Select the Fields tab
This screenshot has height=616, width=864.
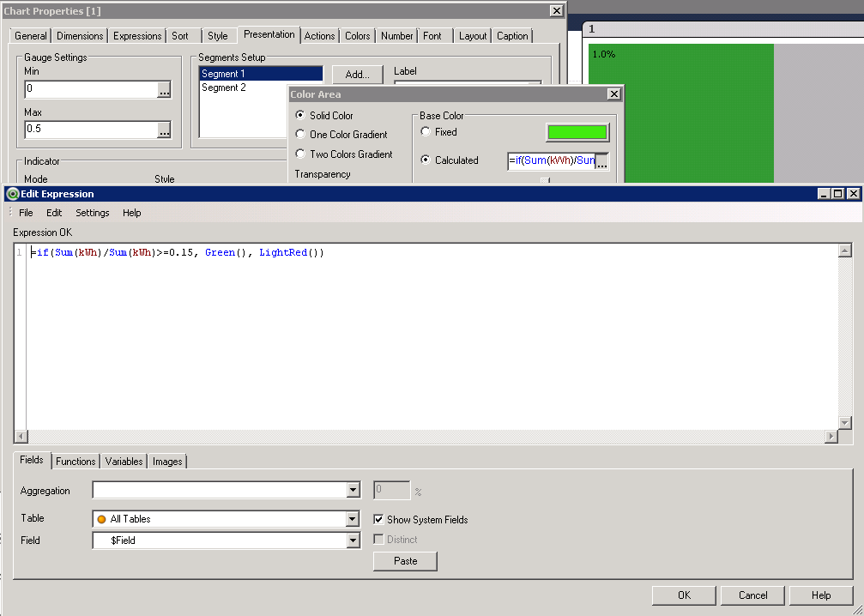(x=32, y=460)
